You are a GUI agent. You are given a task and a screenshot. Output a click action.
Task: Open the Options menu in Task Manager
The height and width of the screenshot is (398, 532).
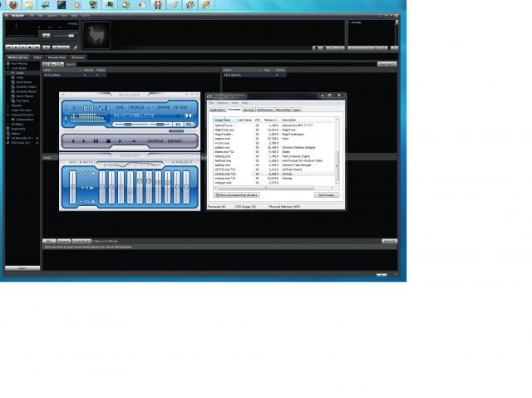pyautogui.click(x=223, y=103)
